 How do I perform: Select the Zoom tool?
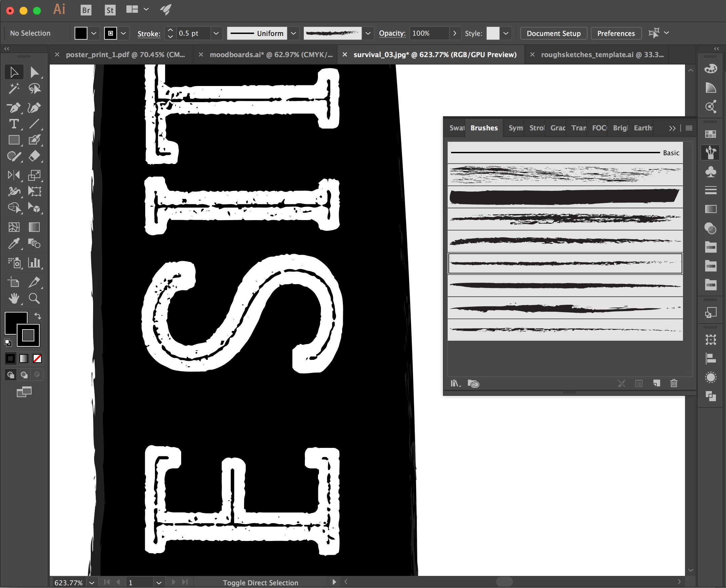click(x=34, y=298)
